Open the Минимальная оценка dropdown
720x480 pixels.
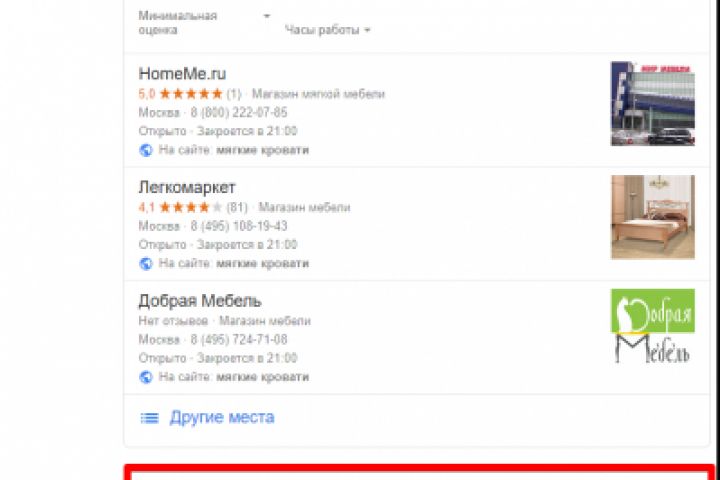point(204,23)
